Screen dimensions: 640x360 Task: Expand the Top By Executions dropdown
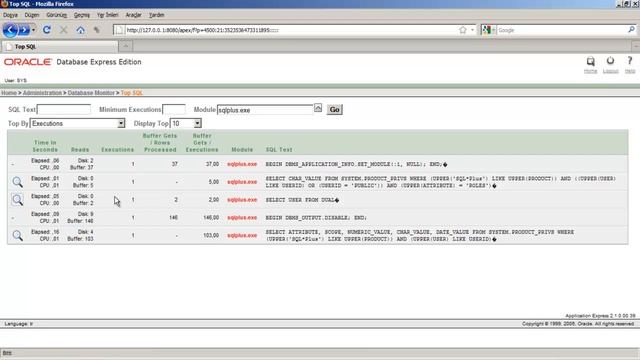[x=121, y=123]
